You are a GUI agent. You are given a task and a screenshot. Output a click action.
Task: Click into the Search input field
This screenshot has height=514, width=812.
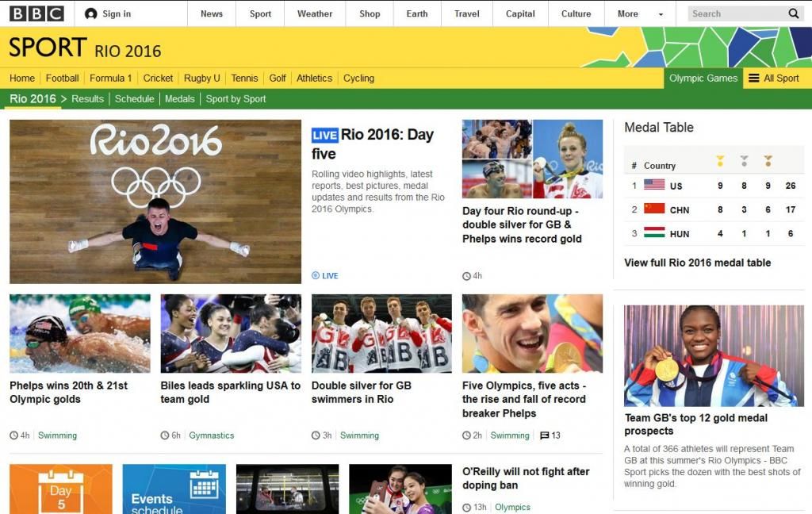[x=737, y=14]
